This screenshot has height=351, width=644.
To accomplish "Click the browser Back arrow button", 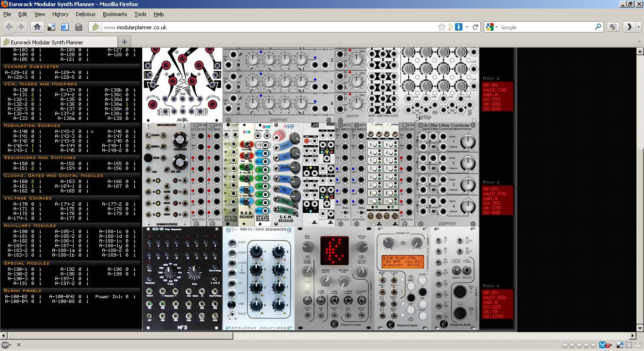I will coord(9,27).
